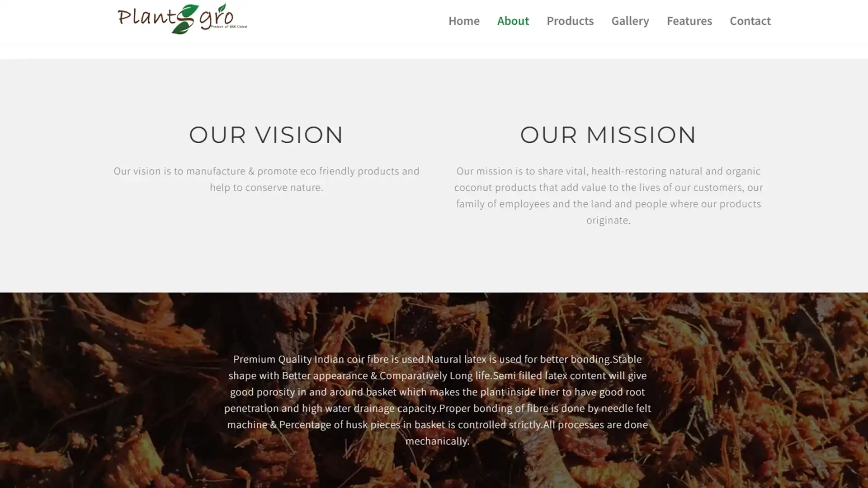Image resolution: width=868 pixels, height=488 pixels.
Task: Click the word 'mechanically' in banner text
Action: pos(436,441)
